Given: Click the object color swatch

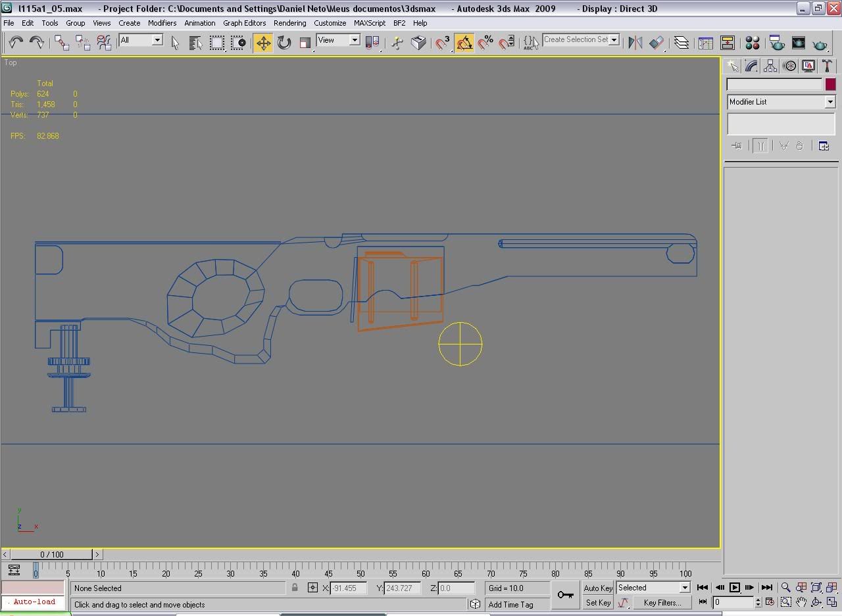Looking at the screenshot, I should point(830,84).
